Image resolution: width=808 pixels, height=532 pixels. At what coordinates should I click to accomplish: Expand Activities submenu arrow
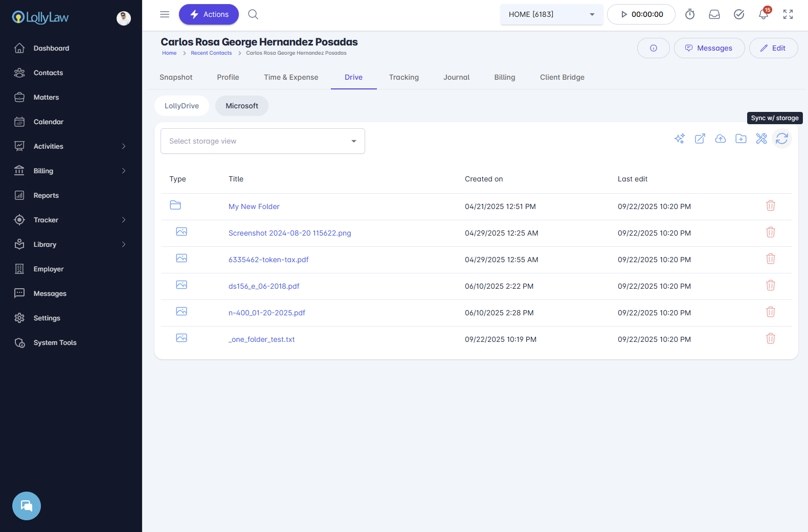click(124, 146)
